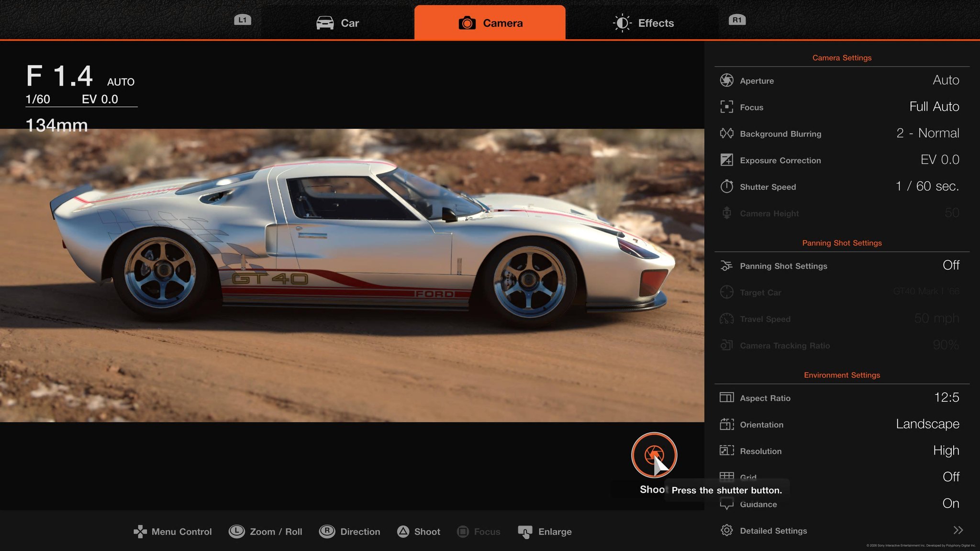This screenshot has width=980, height=551.
Task: Click the Focus bracket icon
Action: tap(726, 107)
